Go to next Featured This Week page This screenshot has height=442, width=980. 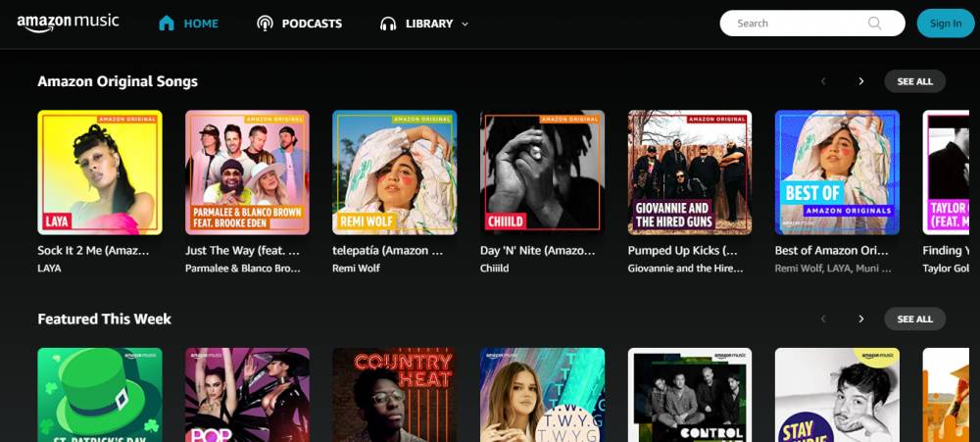(x=861, y=319)
